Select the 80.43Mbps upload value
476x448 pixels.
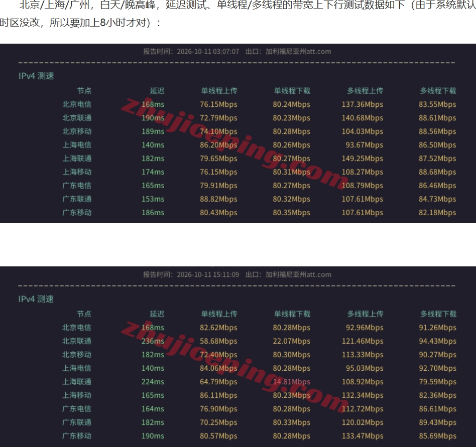218,213
